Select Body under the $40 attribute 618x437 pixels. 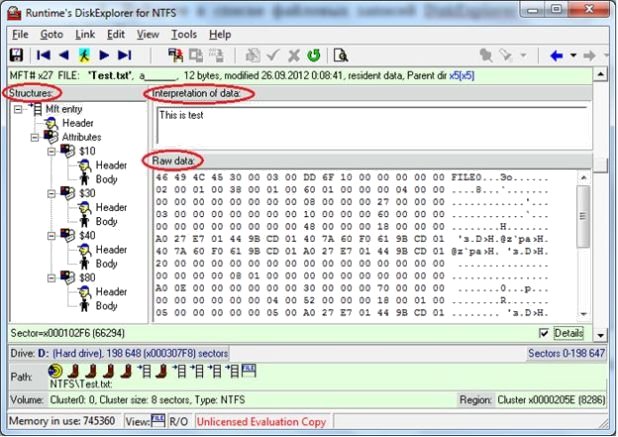point(106,264)
